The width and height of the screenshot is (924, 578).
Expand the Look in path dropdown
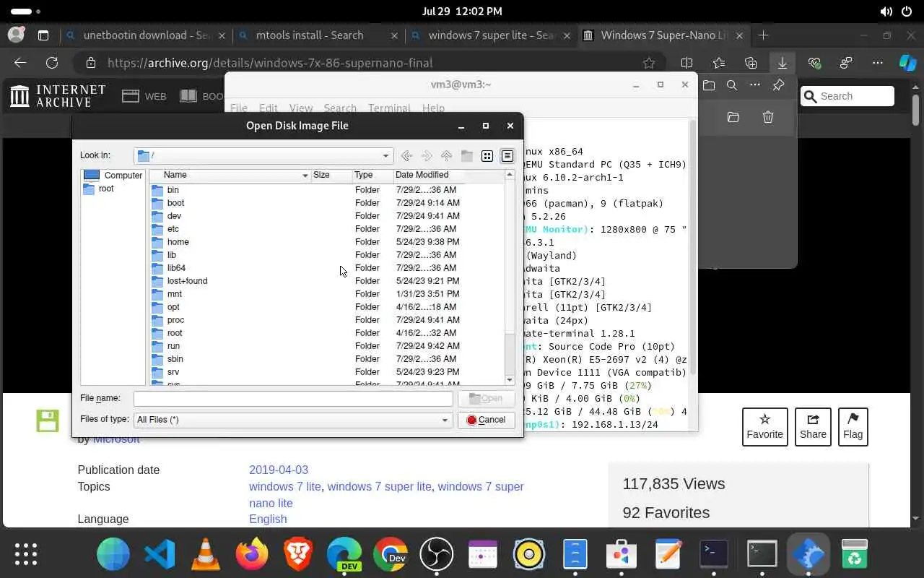tap(385, 156)
